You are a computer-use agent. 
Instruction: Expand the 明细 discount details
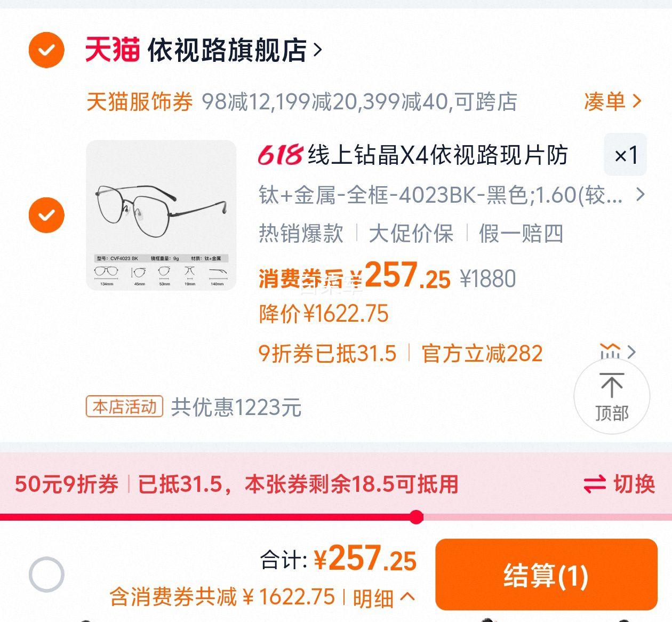click(x=383, y=597)
